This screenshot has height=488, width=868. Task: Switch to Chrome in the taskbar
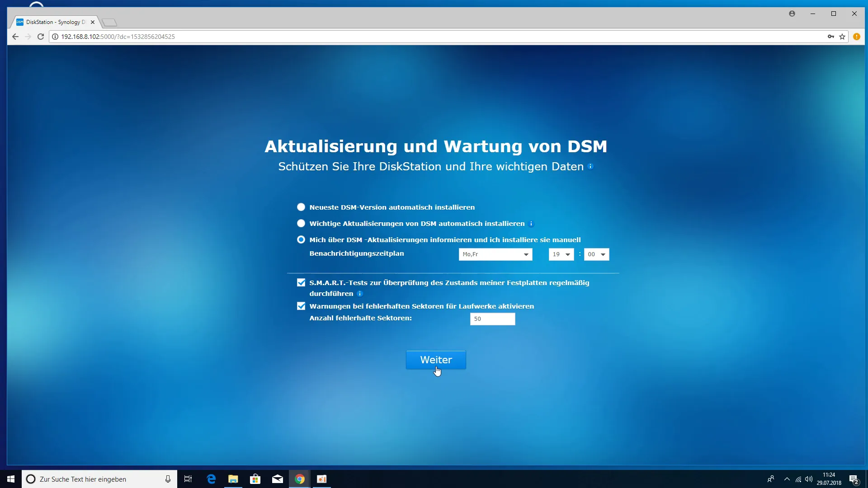click(300, 479)
